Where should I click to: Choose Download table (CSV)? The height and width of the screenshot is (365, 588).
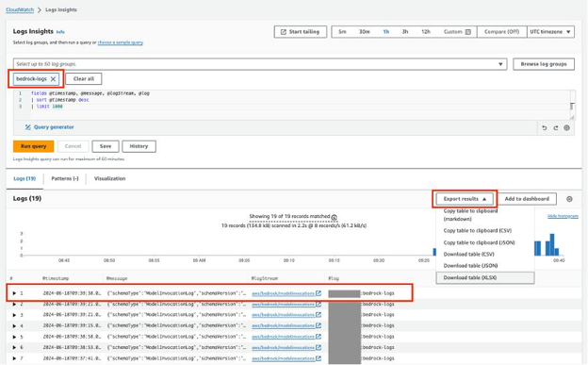tap(468, 255)
